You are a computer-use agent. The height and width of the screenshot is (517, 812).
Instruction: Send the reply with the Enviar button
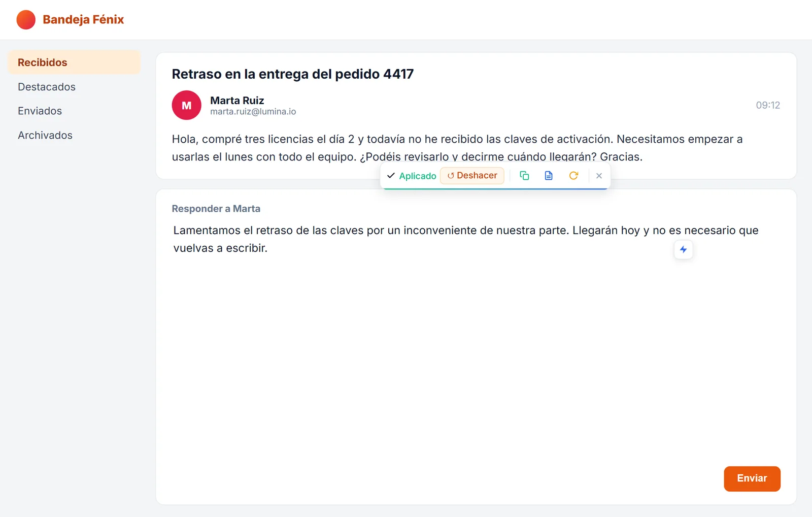[x=752, y=478]
